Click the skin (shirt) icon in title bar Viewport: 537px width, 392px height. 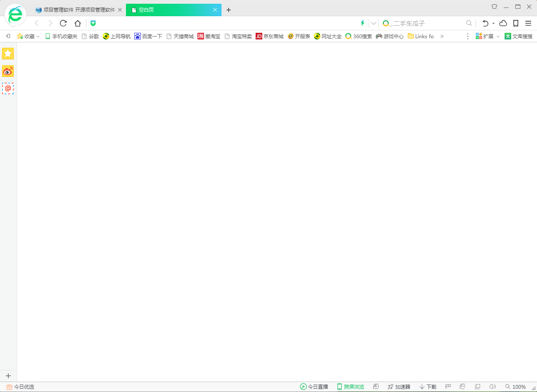click(x=494, y=7)
